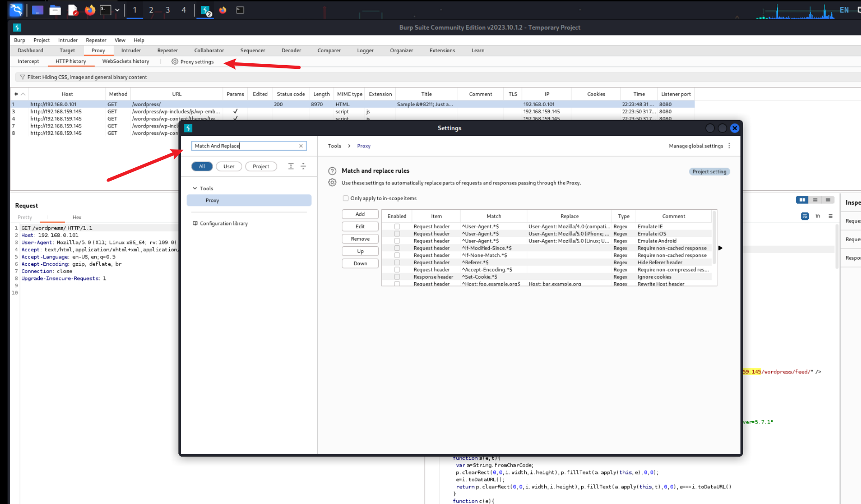Show the desktop via panel icon
The height and width of the screenshot is (504, 861).
coord(37,10)
